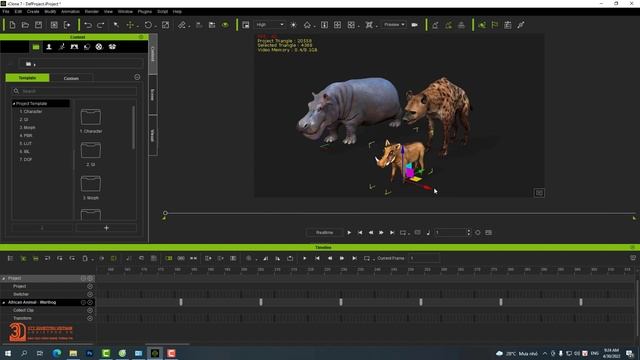Click the viewport Current Frame input field
This screenshot has height=360, width=640.
[x=451, y=233]
